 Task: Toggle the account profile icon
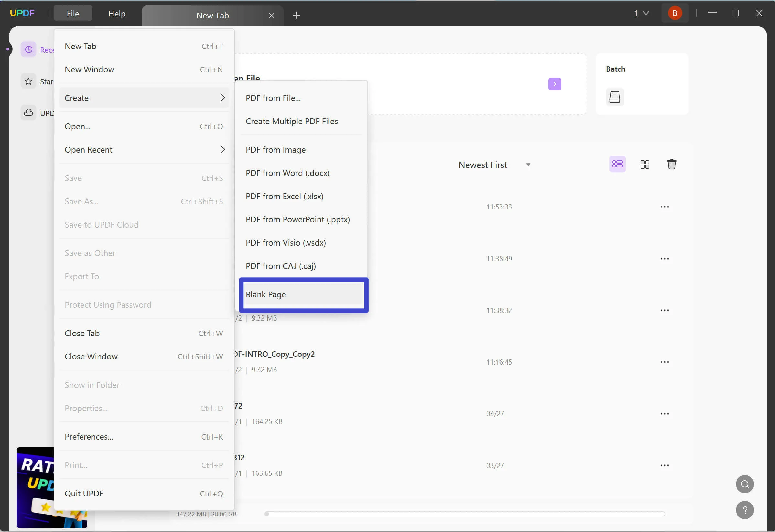click(x=675, y=12)
